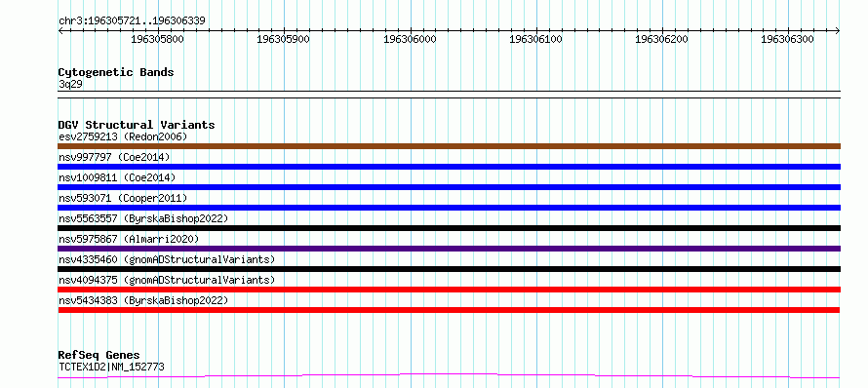The height and width of the screenshot is (388, 868).
Task: Click the brown esv2759213 variant bar
Action: 449,146
